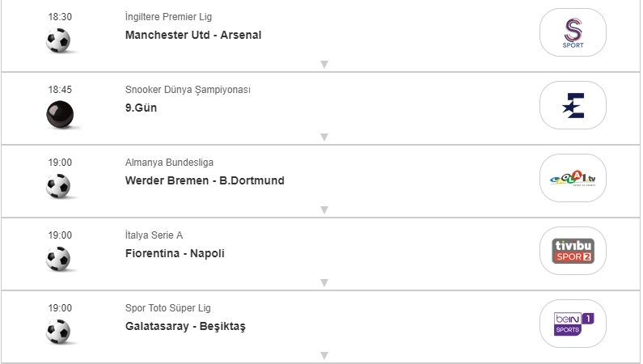Expand the Galatasaray - Beşiktaş details arrow
This screenshot has height=364, width=643.
[x=324, y=355]
